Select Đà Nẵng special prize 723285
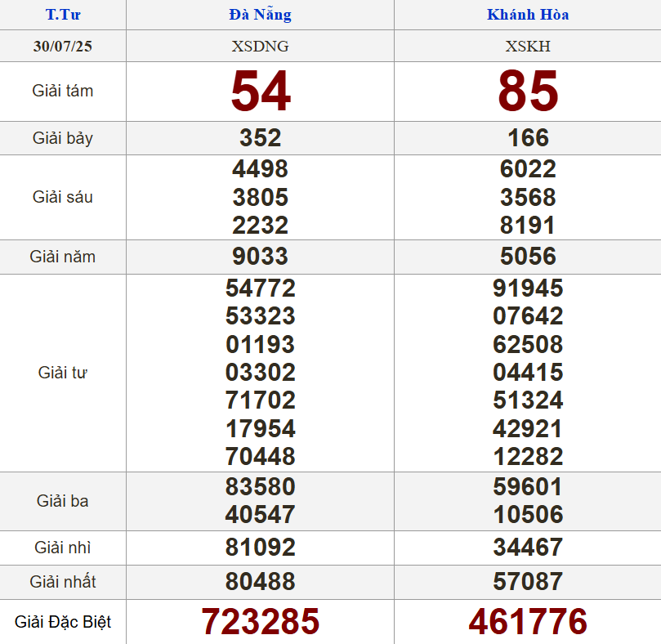661x644 pixels. tap(260, 622)
